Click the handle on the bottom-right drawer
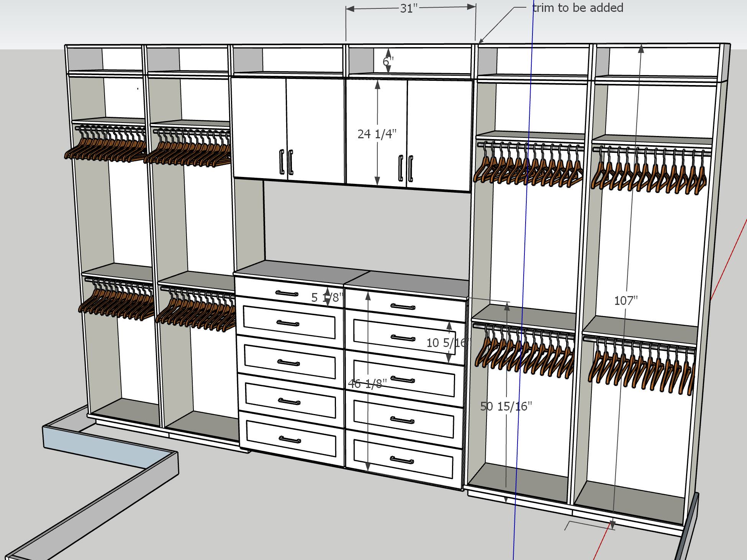This screenshot has width=747, height=560. (402, 460)
